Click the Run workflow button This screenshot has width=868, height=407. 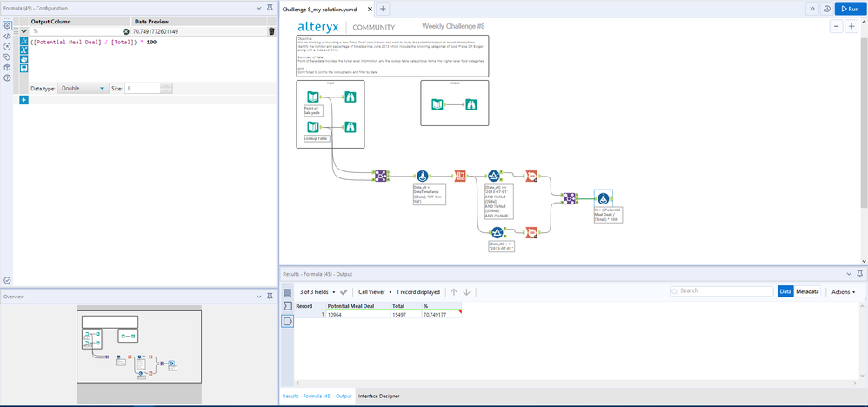coord(850,8)
